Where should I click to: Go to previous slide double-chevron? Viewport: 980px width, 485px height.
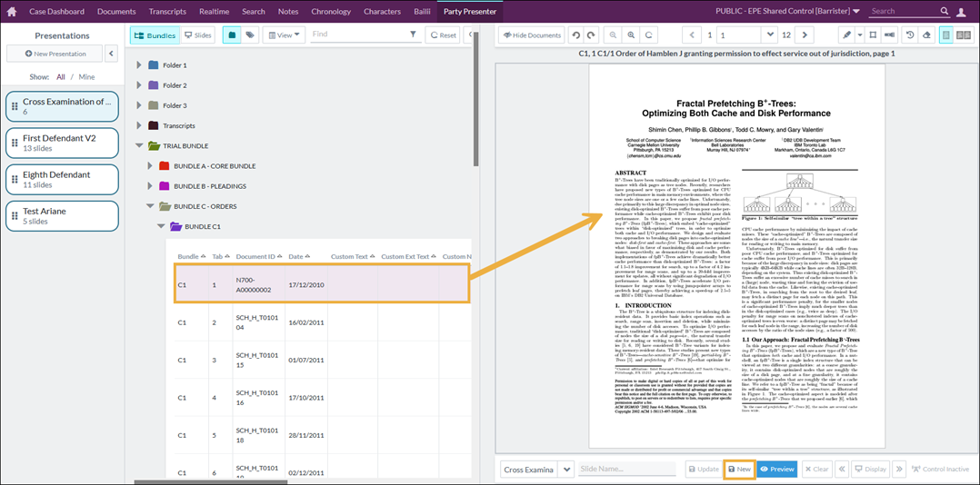tap(843, 470)
